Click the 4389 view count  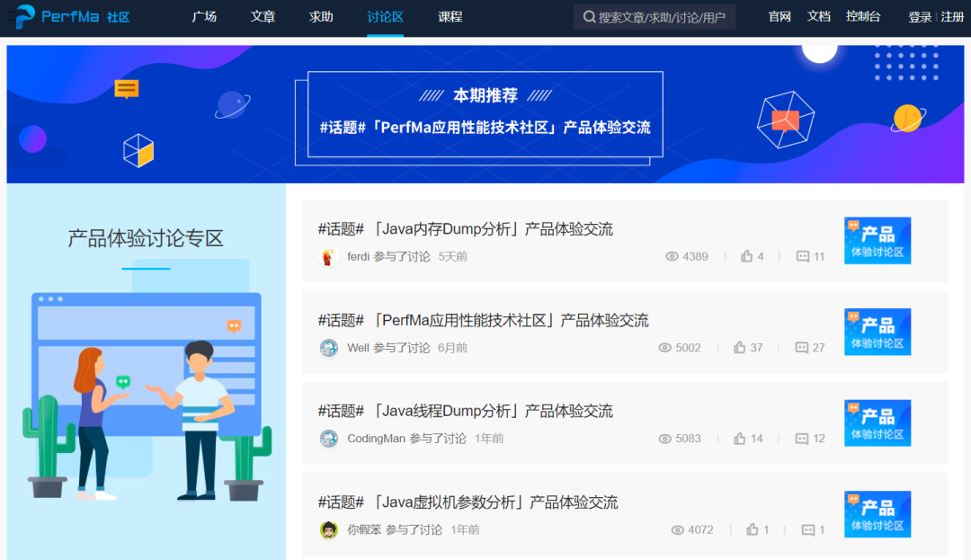click(695, 257)
